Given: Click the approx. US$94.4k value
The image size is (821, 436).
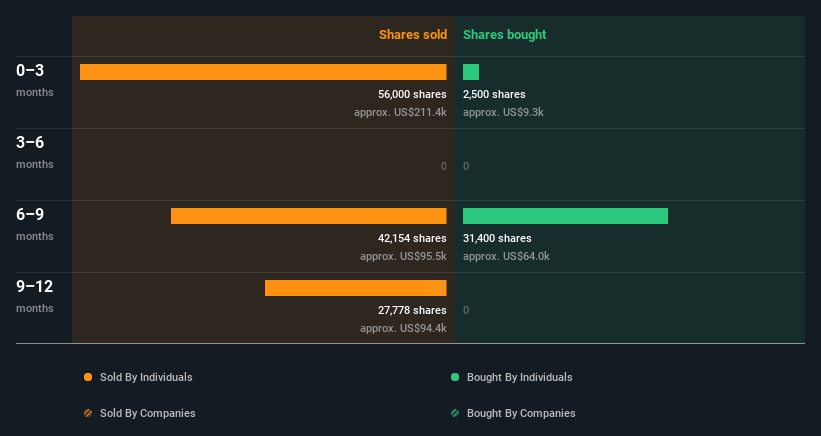Looking at the screenshot, I should coord(403,328).
